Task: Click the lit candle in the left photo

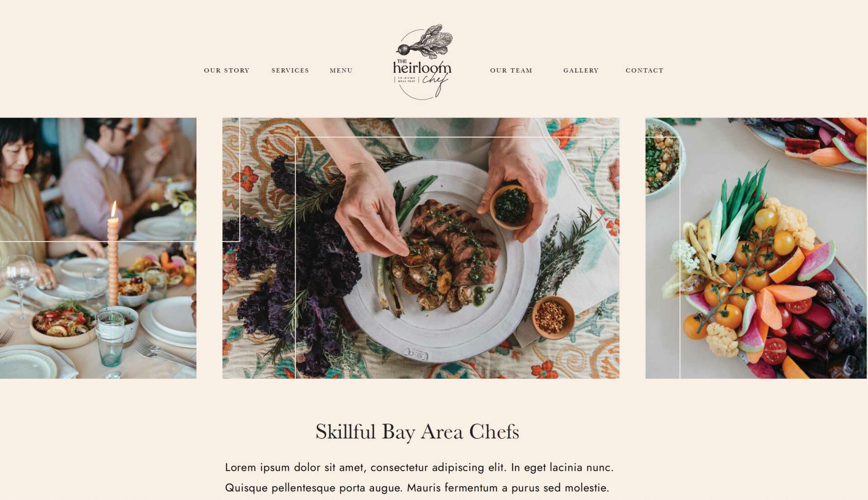Action: (x=113, y=254)
